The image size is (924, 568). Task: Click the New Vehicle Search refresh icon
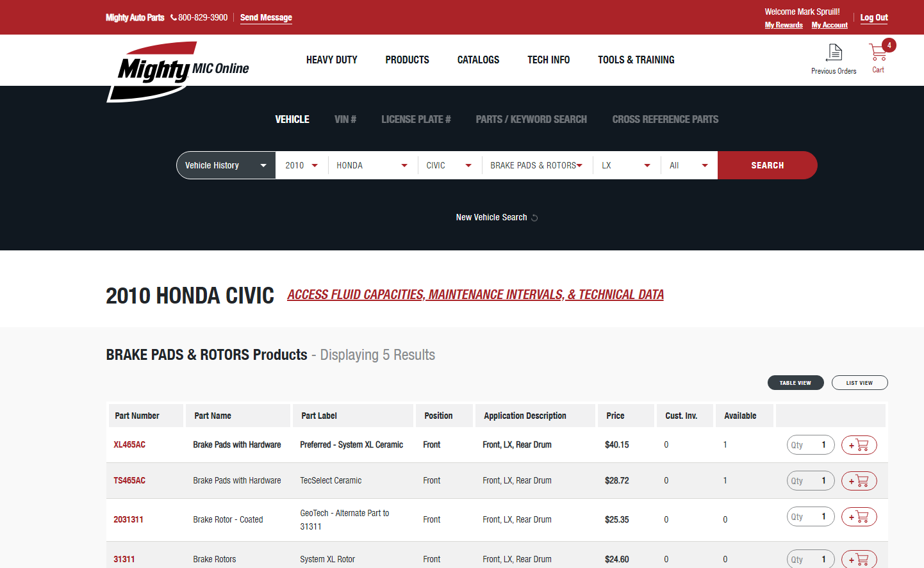pos(534,218)
